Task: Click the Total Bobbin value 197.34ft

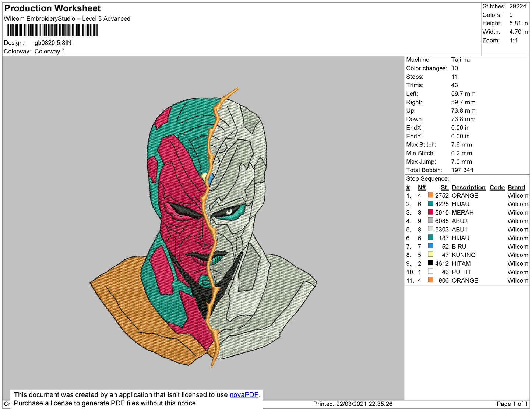Action: click(x=462, y=170)
